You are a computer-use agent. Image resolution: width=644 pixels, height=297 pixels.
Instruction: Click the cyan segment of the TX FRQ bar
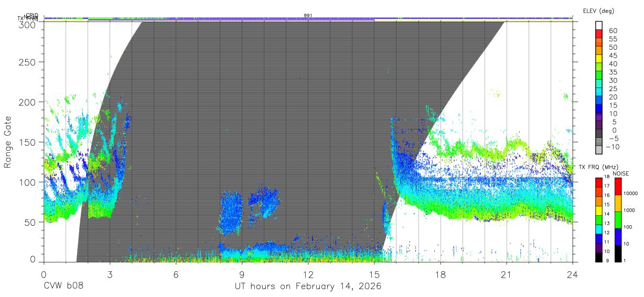point(599,229)
